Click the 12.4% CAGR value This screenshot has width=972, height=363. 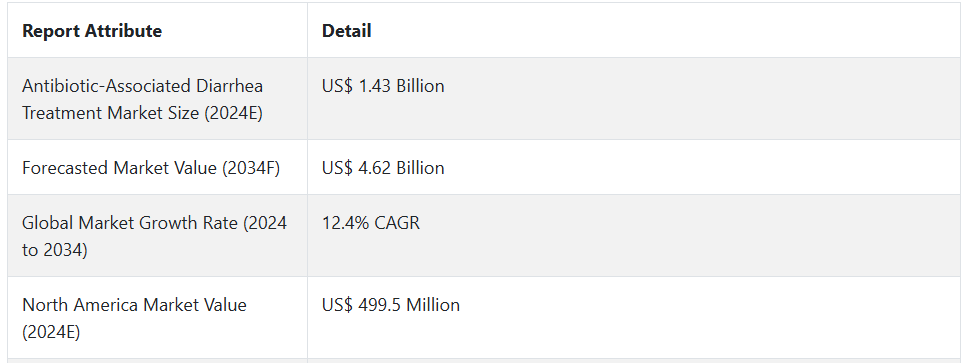click(371, 222)
